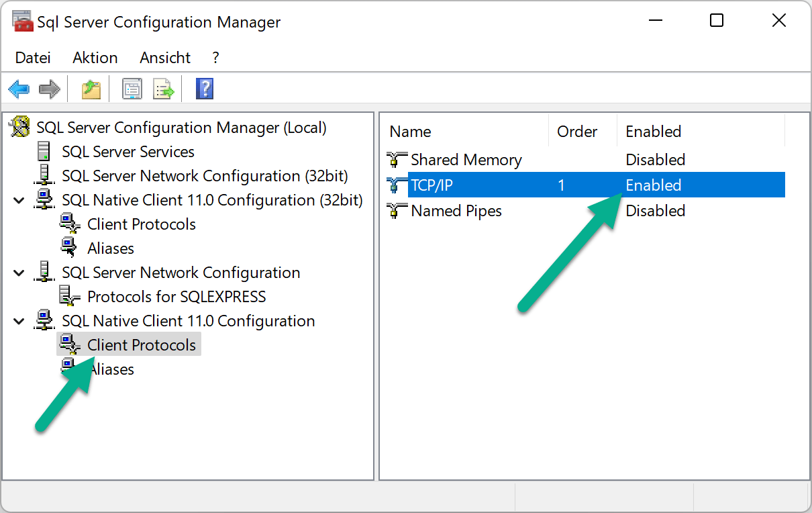812x513 pixels.
Task: Click the order value 1 for TCP/IP
Action: click(562, 185)
